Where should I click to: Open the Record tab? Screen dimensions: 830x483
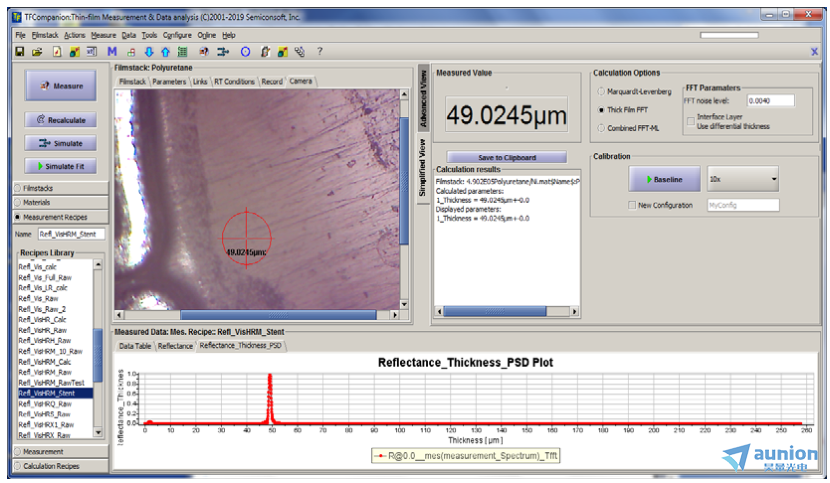point(272,82)
